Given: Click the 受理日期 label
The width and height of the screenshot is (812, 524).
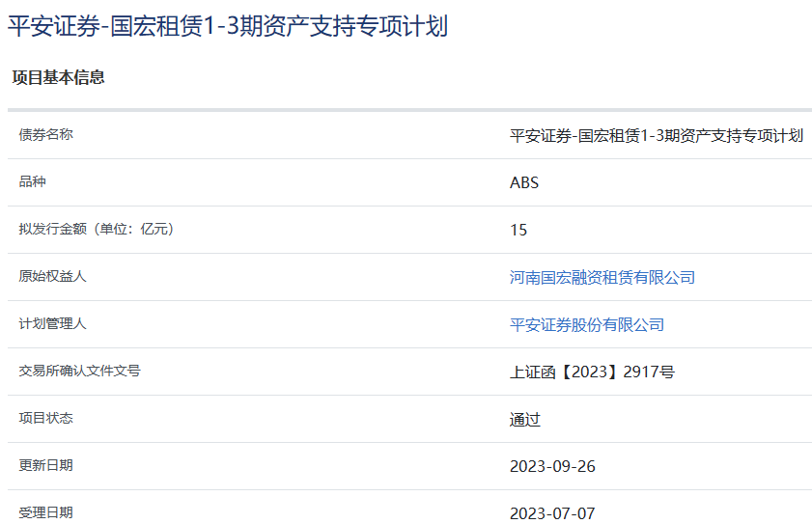Looking at the screenshot, I should pos(46,512).
